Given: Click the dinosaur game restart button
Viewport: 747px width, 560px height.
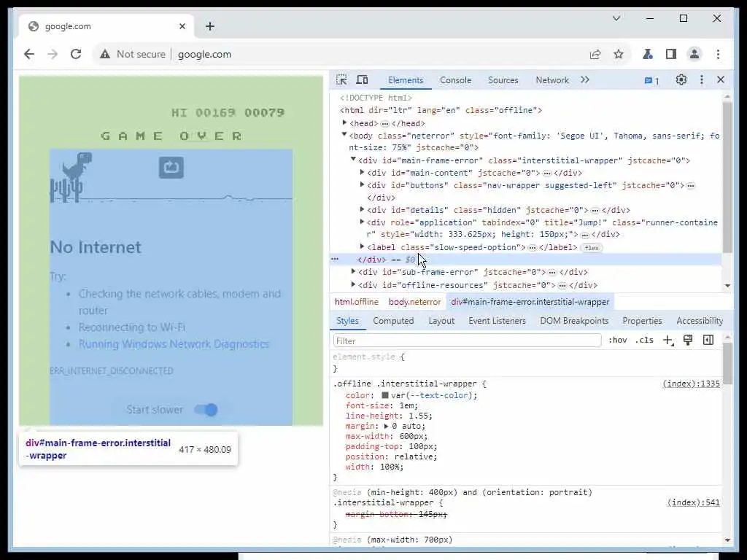Looking at the screenshot, I should point(171,168).
